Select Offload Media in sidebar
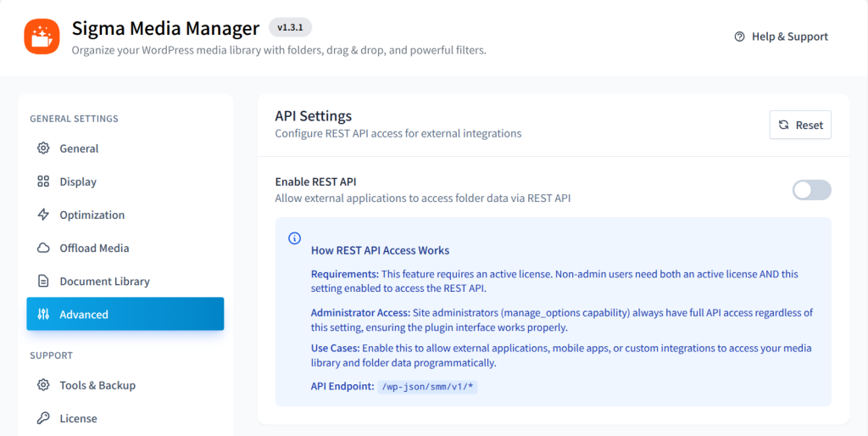The image size is (868, 436). pyautogui.click(x=125, y=248)
